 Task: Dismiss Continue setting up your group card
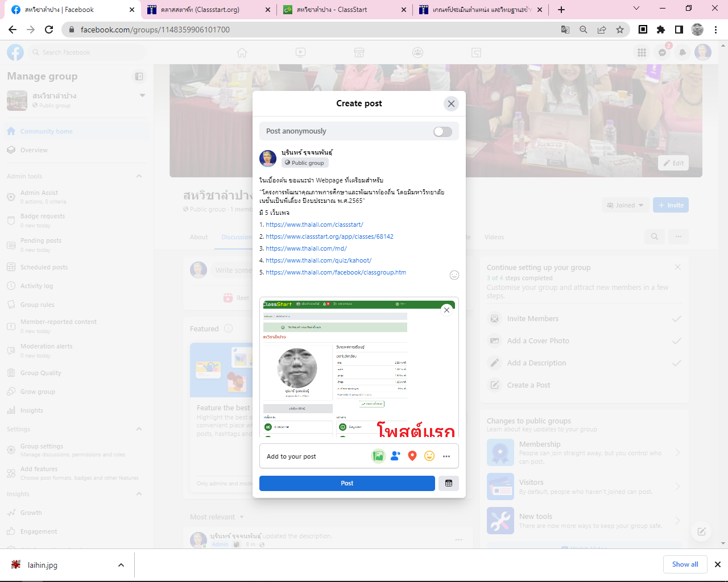677,267
